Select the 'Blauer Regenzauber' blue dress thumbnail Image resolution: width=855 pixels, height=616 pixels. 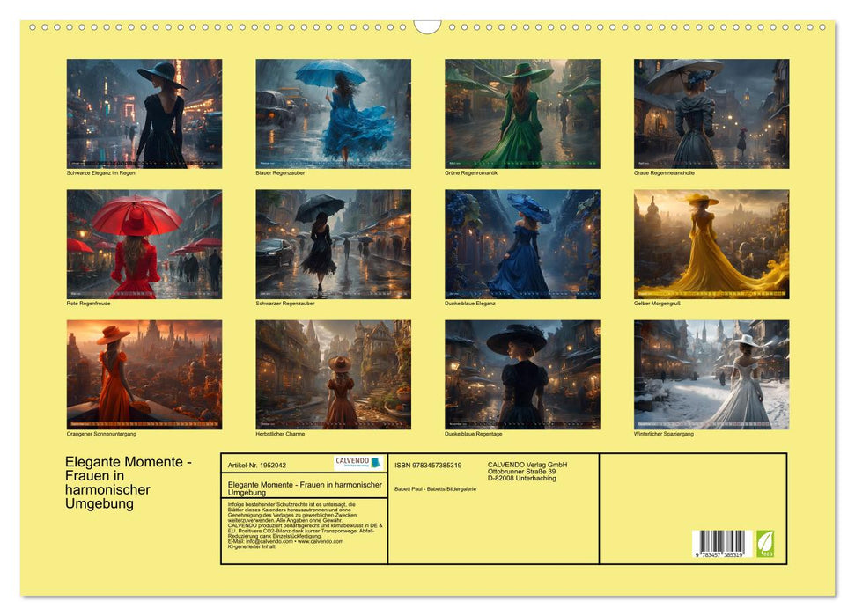click(333, 114)
